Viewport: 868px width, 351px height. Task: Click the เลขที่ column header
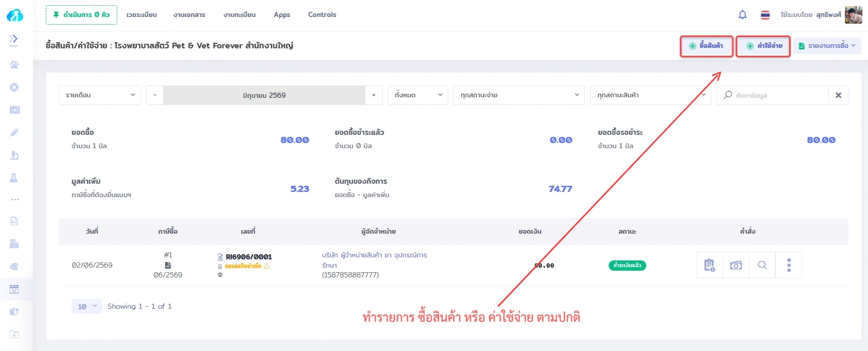(248, 232)
